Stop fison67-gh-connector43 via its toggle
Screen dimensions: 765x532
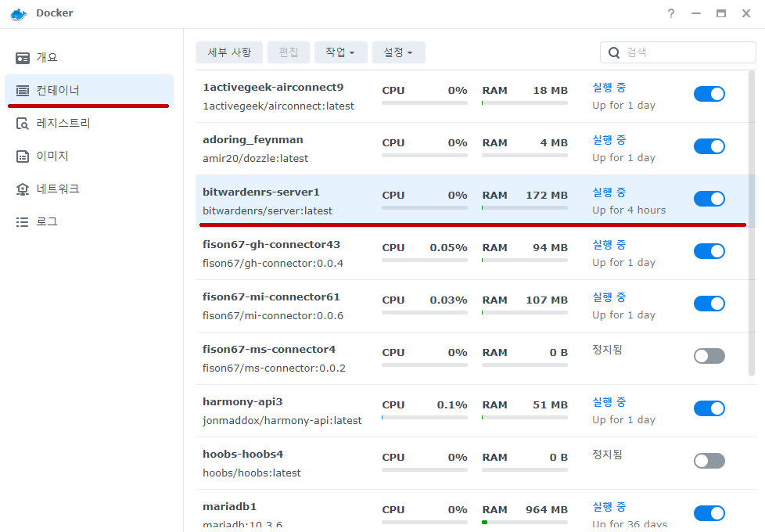point(709,251)
